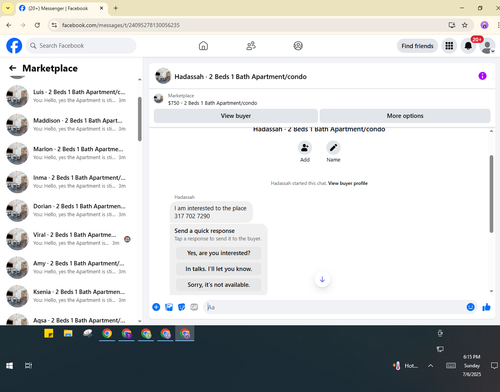The width and height of the screenshot is (500, 392).
Task: Show hidden system tray icons
Action: (x=431, y=366)
